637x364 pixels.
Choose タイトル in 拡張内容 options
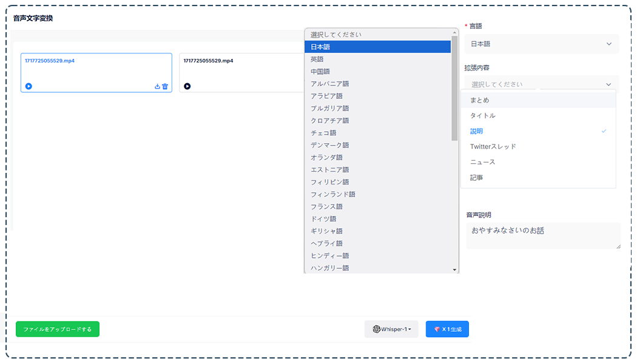click(x=538, y=115)
